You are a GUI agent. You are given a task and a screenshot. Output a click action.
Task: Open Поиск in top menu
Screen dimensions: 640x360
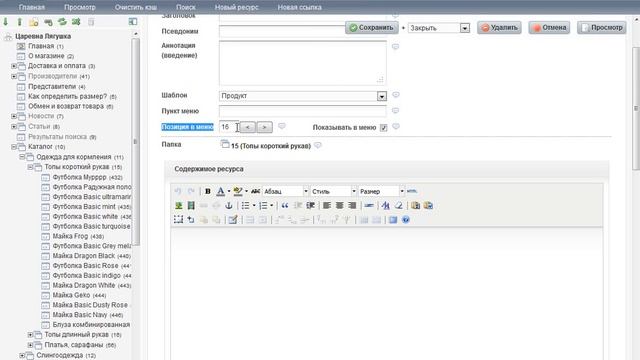pyautogui.click(x=186, y=7)
